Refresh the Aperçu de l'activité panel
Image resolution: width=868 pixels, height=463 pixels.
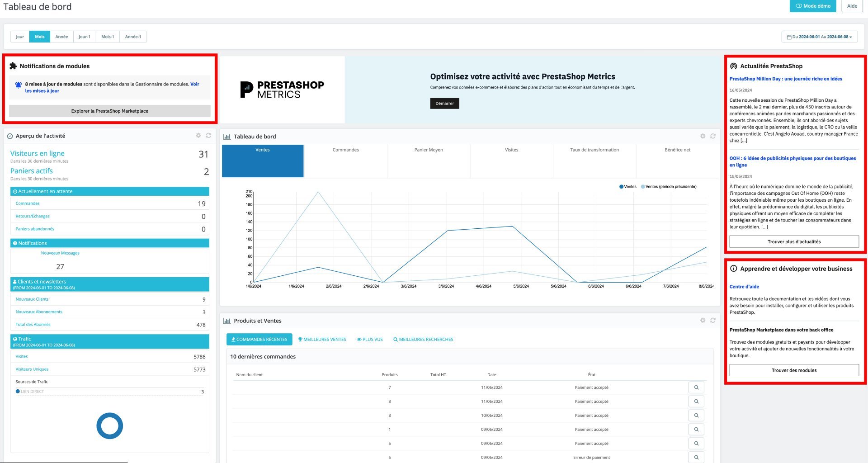tap(208, 136)
